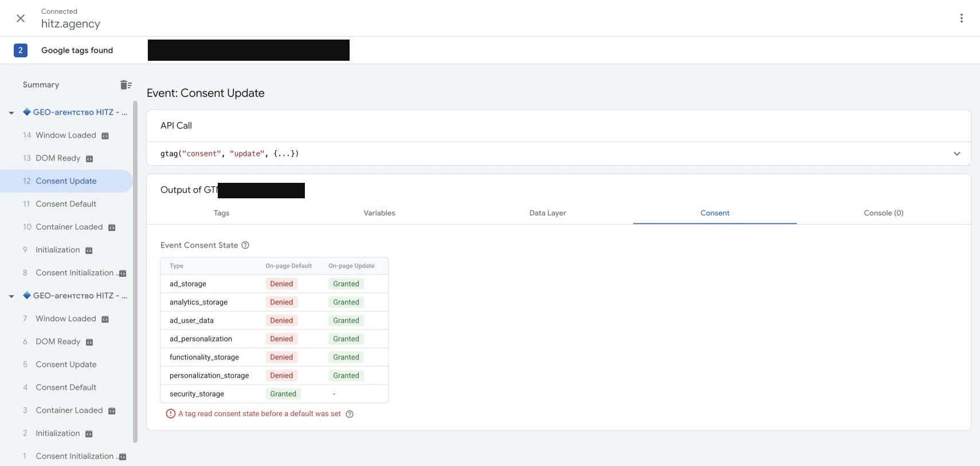The image size is (980, 466).
Task: Open help icon next to Event Consent State
Action: tap(245, 245)
